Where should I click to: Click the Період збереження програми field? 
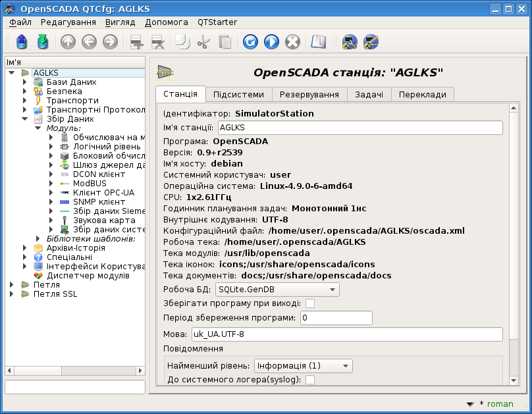[x=336, y=318]
